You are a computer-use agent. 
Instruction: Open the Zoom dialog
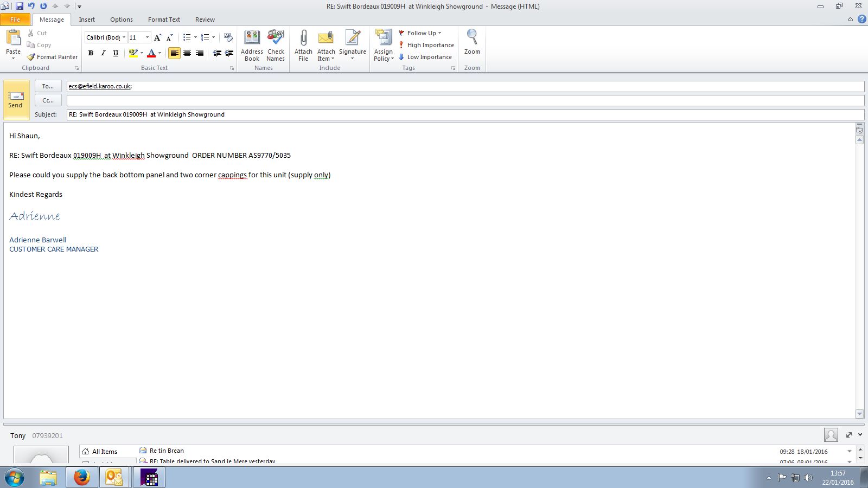coord(472,42)
